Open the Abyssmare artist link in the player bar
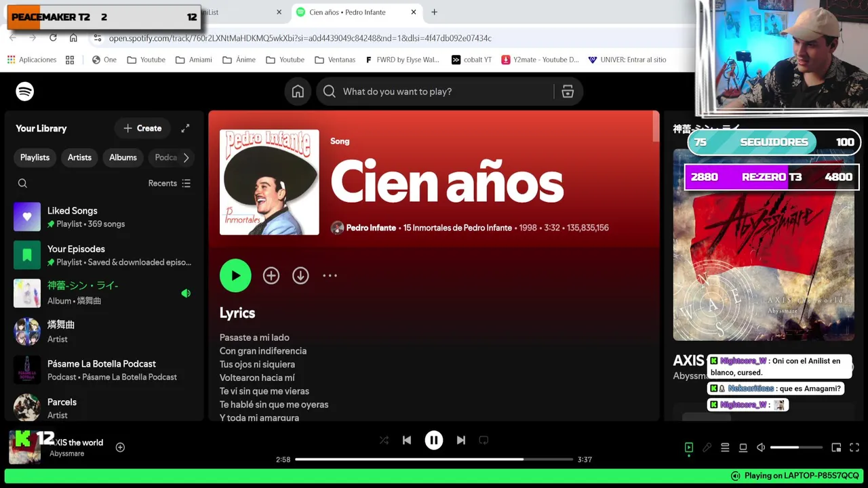This screenshot has width=868, height=488. (67, 453)
